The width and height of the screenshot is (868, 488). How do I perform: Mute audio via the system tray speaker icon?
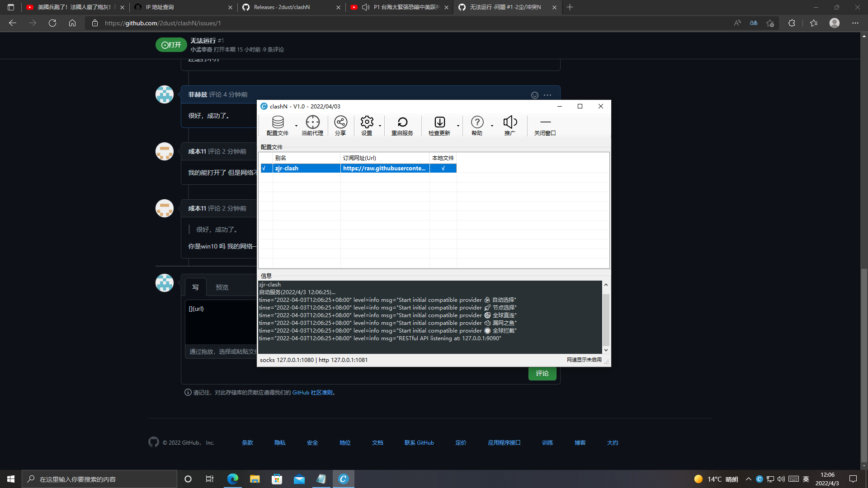point(782,479)
